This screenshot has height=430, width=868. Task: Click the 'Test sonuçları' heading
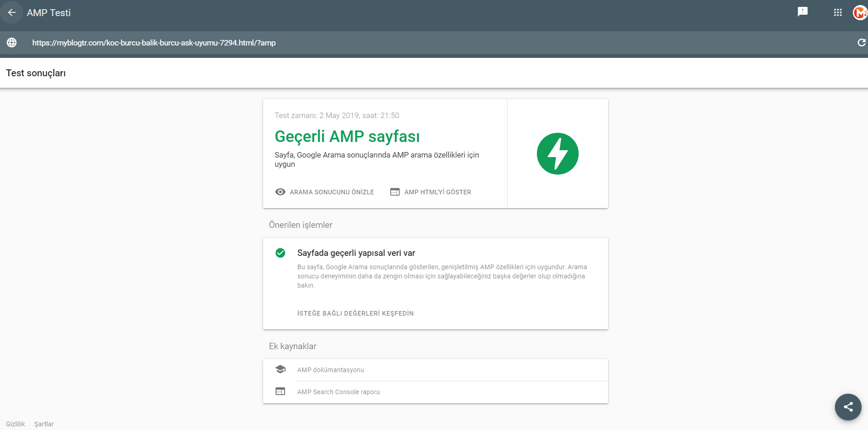click(x=36, y=73)
